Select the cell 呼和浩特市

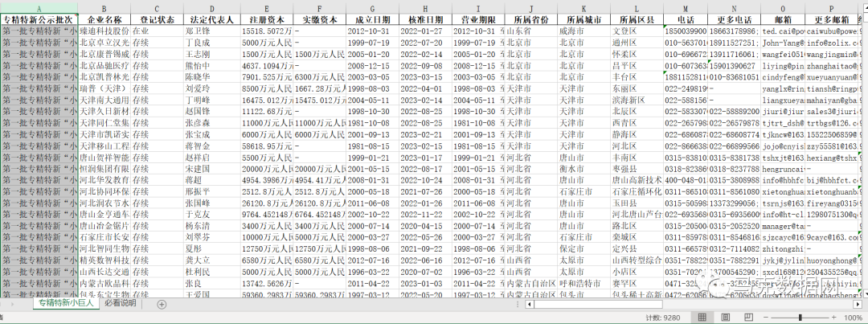(584, 283)
